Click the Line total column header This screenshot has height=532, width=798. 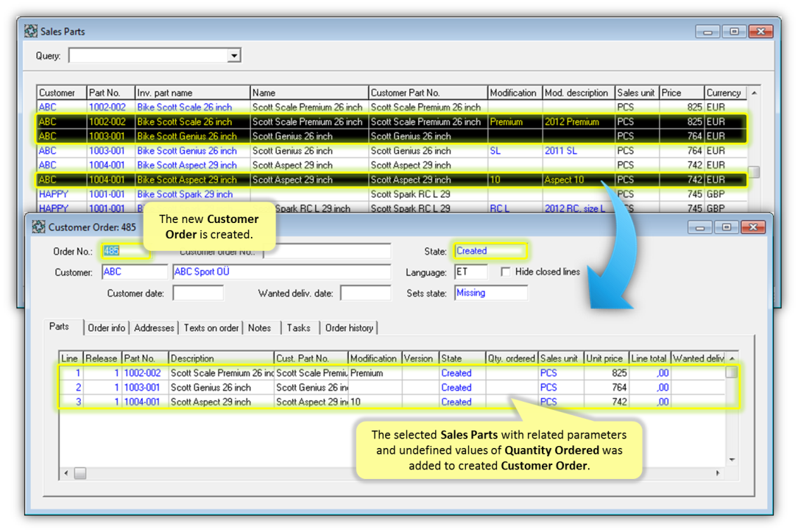click(649, 358)
